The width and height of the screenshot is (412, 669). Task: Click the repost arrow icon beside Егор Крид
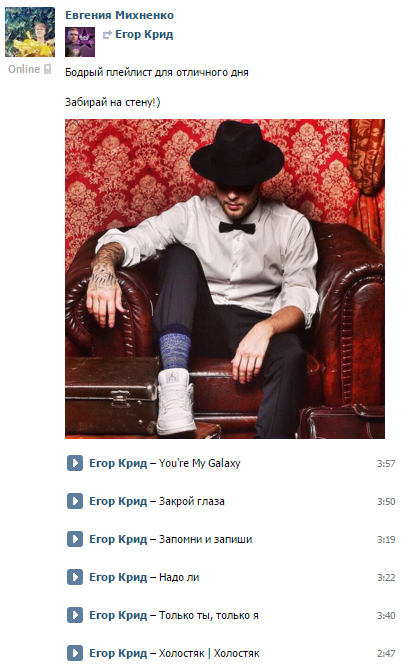tap(107, 35)
